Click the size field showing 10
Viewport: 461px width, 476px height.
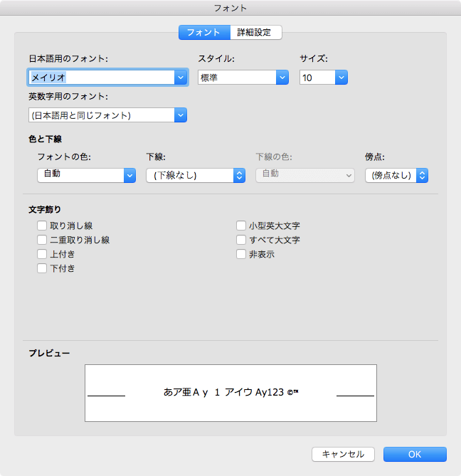[x=317, y=78]
